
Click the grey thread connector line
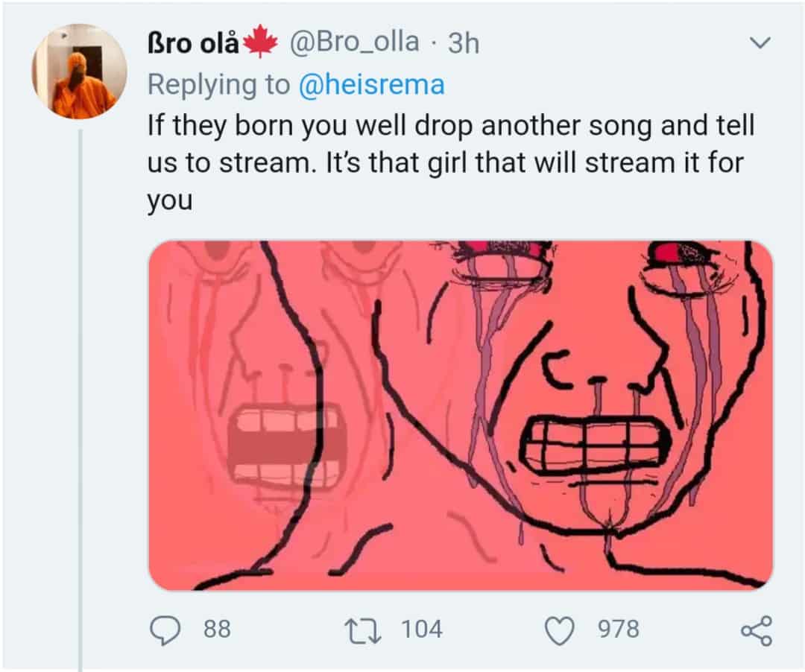(80, 400)
